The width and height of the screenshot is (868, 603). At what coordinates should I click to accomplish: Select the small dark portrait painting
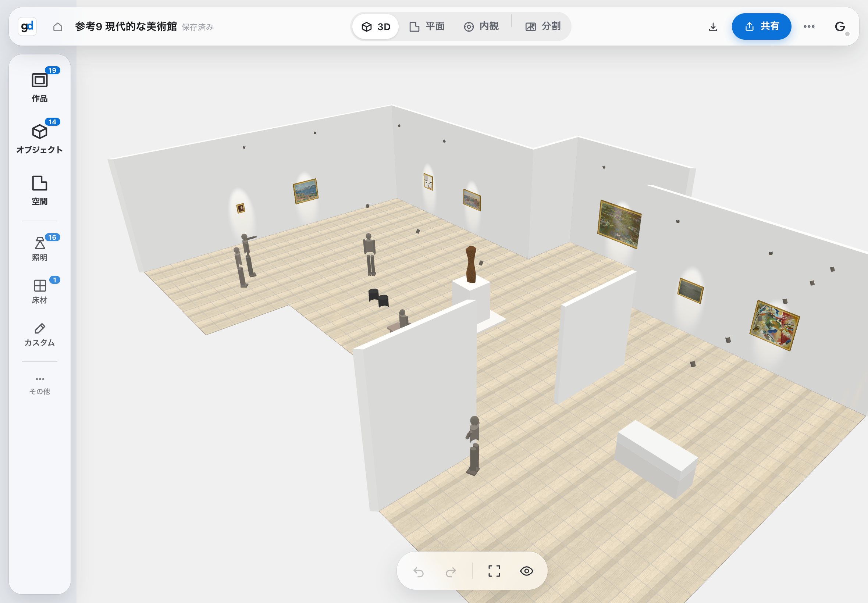(240, 208)
